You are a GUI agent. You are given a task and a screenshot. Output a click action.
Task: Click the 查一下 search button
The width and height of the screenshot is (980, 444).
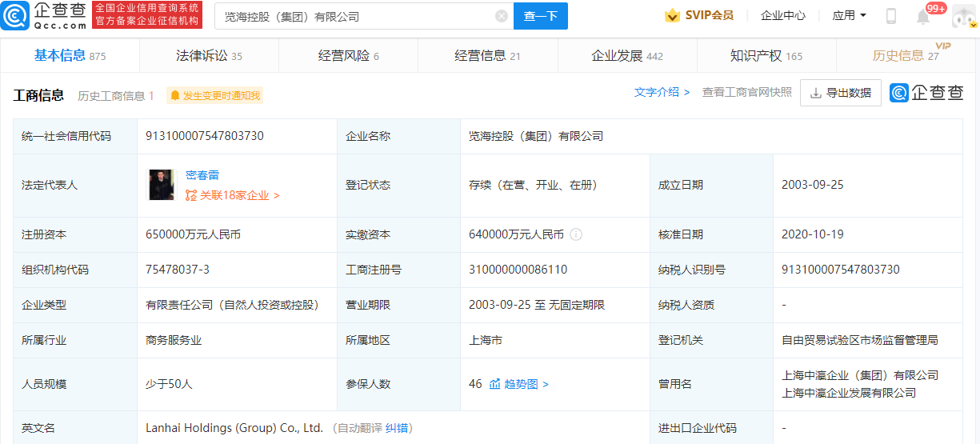pyautogui.click(x=541, y=16)
